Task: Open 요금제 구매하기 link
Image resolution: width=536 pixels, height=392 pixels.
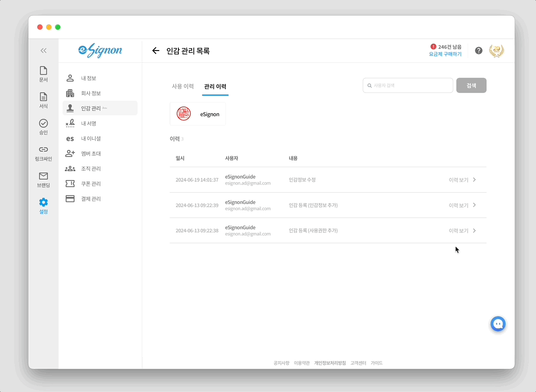Action: tap(445, 54)
